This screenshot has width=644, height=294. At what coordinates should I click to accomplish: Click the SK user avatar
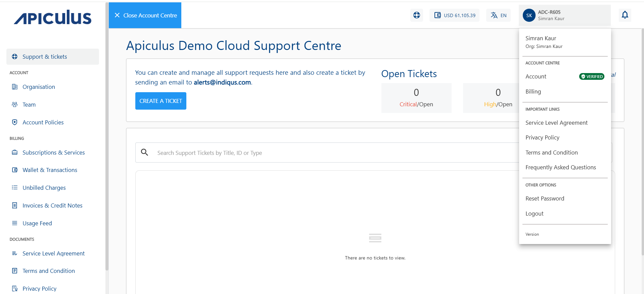tap(529, 15)
